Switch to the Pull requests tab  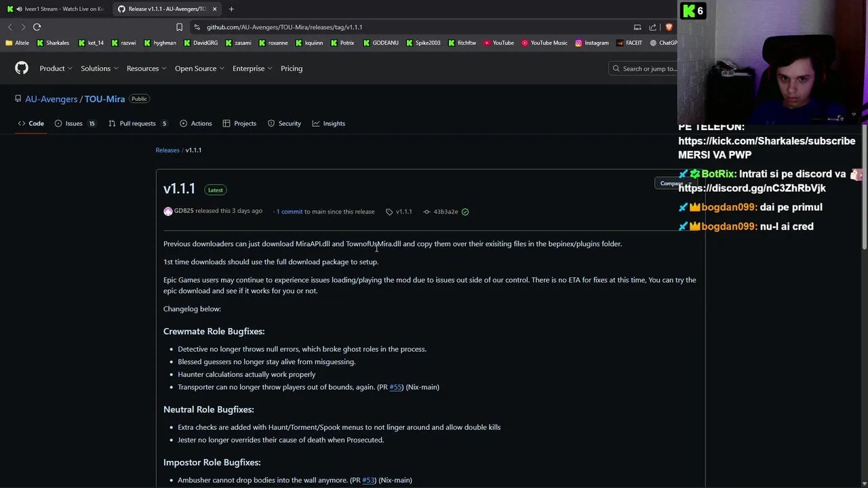click(138, 123)
